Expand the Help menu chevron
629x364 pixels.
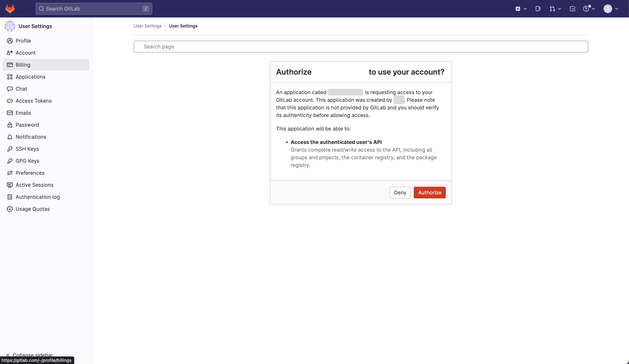tap(593, 9)
